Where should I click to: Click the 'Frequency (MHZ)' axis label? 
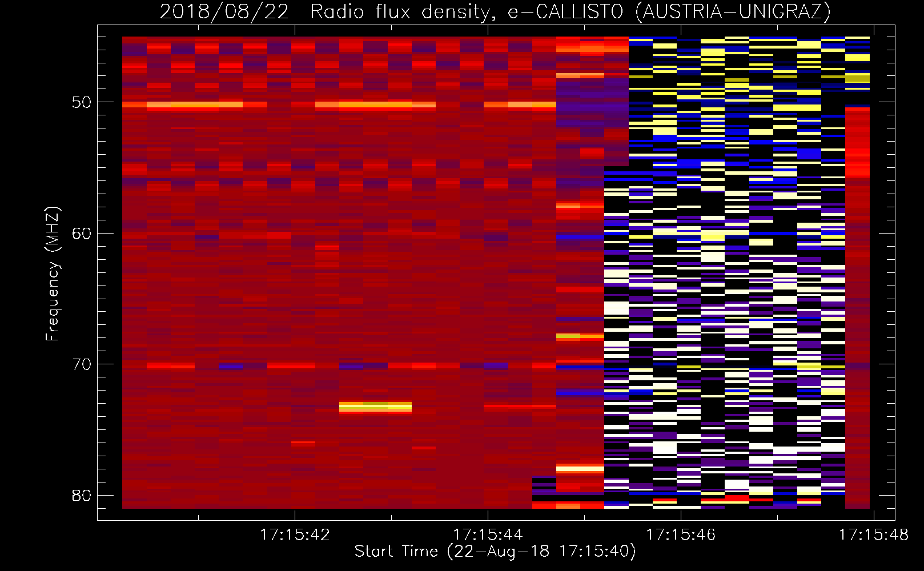tap(53, 274)
